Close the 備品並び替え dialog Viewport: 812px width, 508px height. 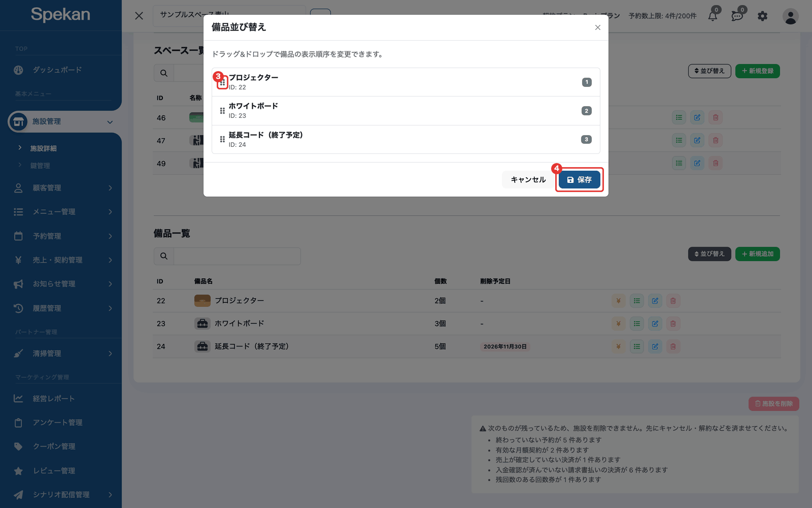(598, 27)
